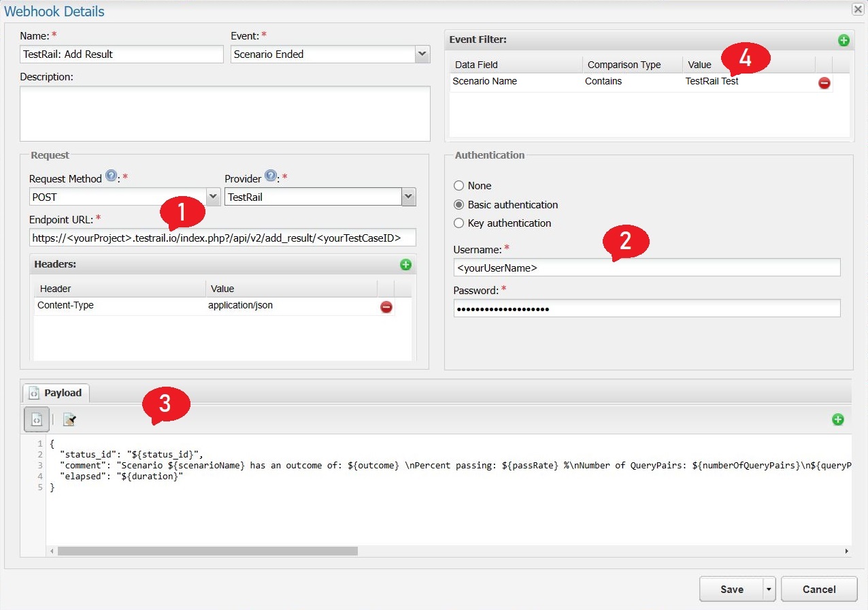The height and width of the screenshot is (610, 868).
Task: Open the Provider dropdown showing TestRail
Action: coord(407,195)
